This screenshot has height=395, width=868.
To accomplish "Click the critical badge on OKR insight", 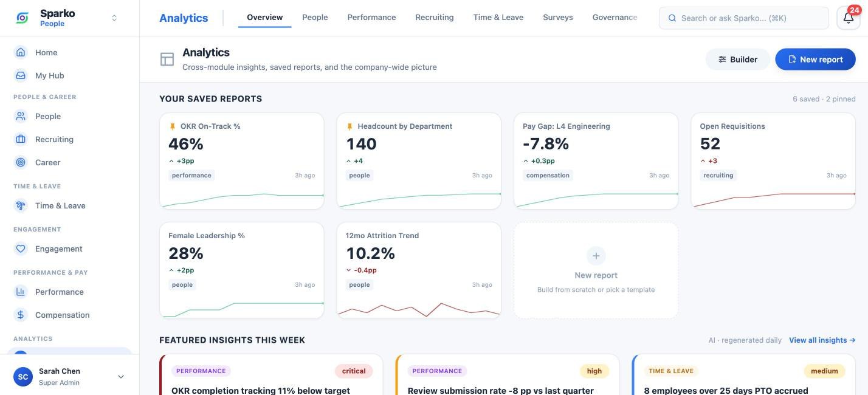I will (354, 371).
